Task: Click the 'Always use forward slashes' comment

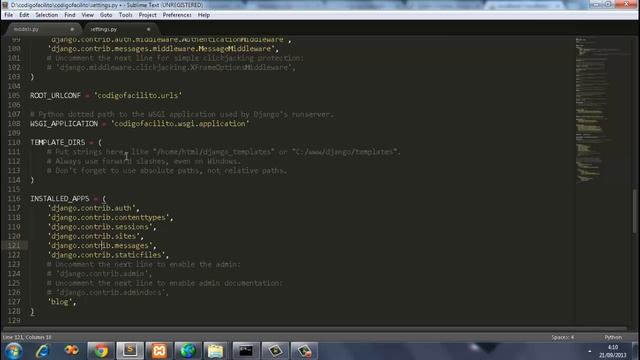Action: [x=144, y=161]
